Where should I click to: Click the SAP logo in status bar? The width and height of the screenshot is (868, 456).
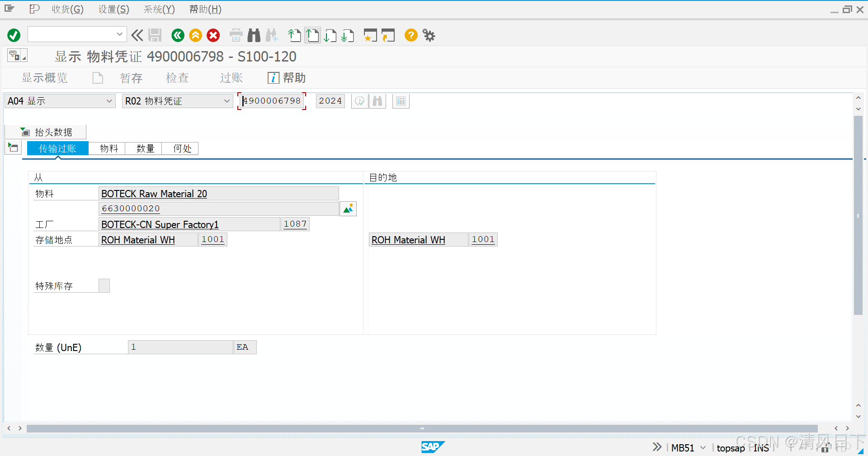(433, 447)
